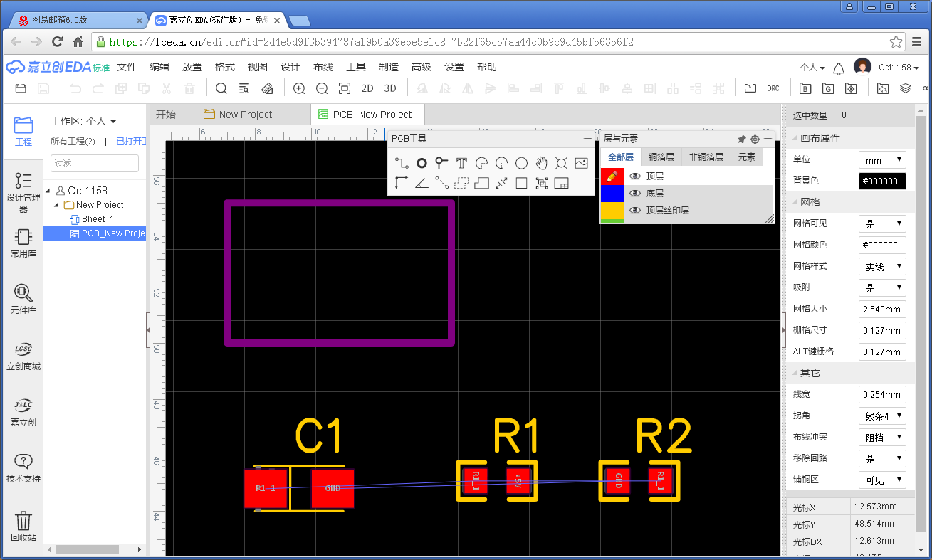Open the 铺铜区 可见 dropdown
This screenshot has width=932, height=560.
point(882,480)
